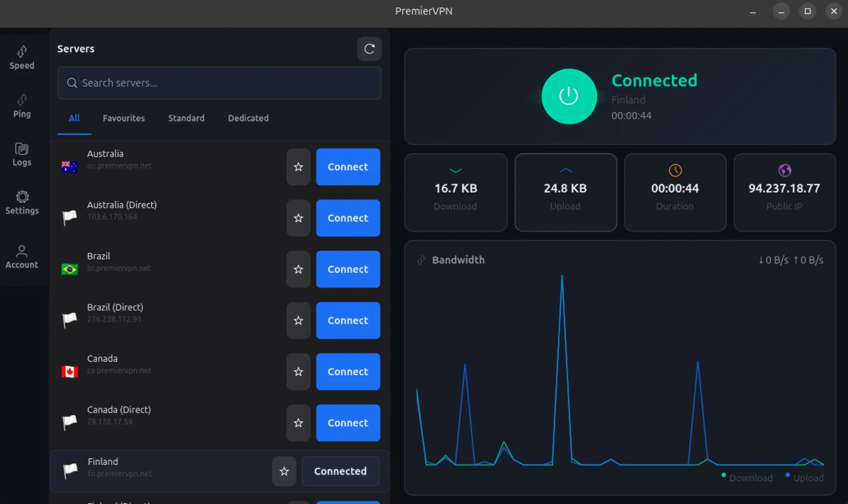The height and width of the screenshot is (504, 848).
Task: Select the Standard server filter
Action: (186, 118)
